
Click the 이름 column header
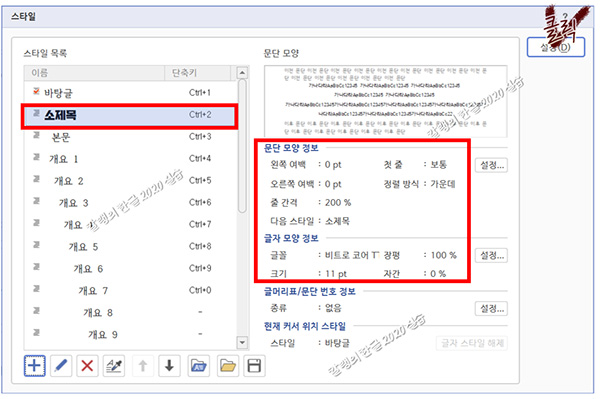tap(94, 73)
